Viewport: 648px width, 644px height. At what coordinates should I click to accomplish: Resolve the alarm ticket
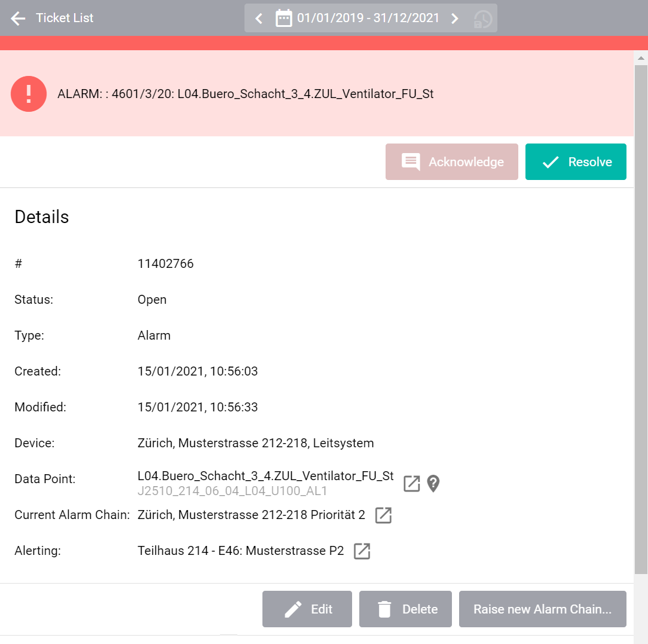click(576, 161)
